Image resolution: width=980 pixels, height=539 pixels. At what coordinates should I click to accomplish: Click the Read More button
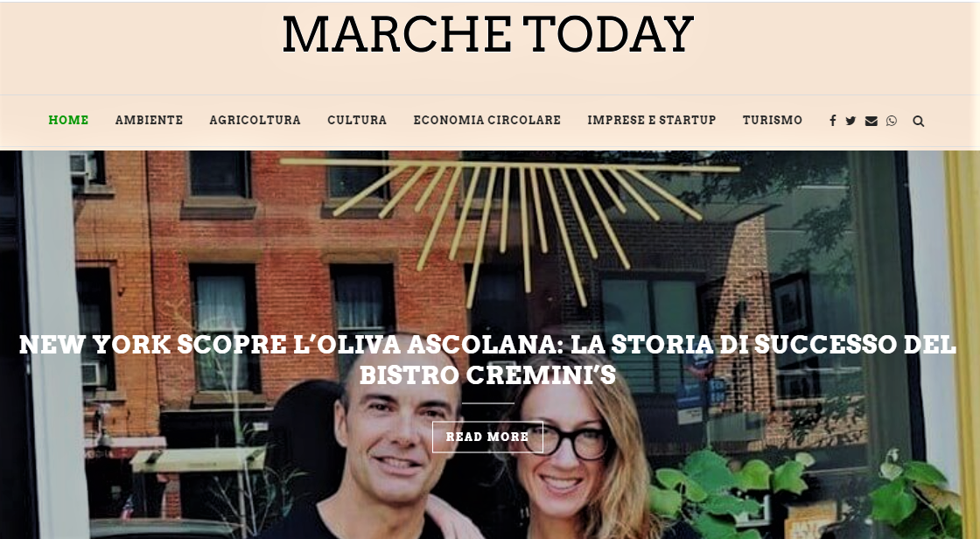coord(487,437)
